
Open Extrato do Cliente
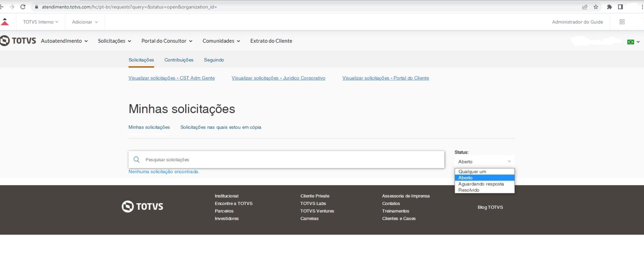[x=271, y=41]
